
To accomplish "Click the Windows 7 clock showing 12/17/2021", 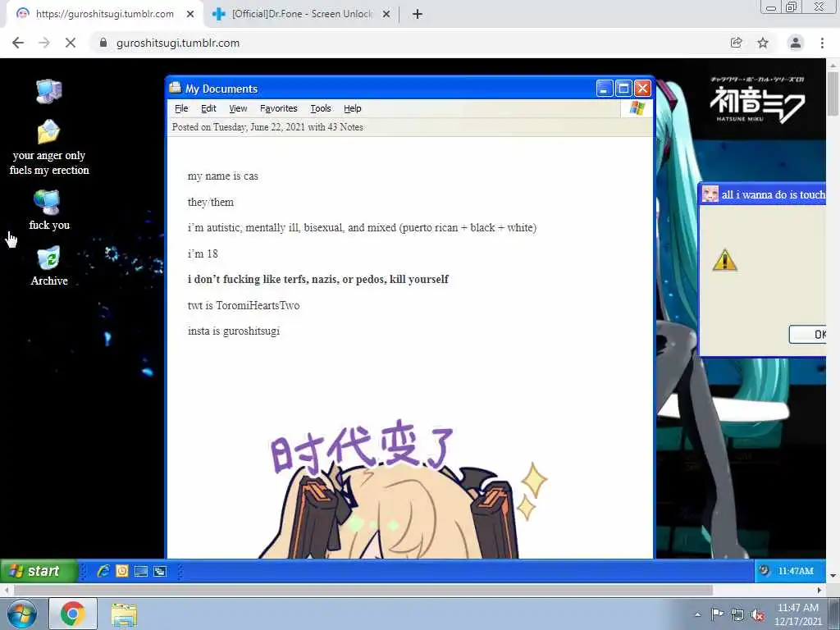I will pos(797,614).
